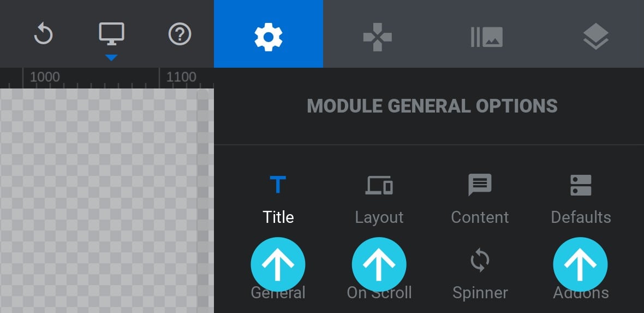The image size is (644, 313).
Task: Open the slides image tab
Action: (x=487, y=37)
